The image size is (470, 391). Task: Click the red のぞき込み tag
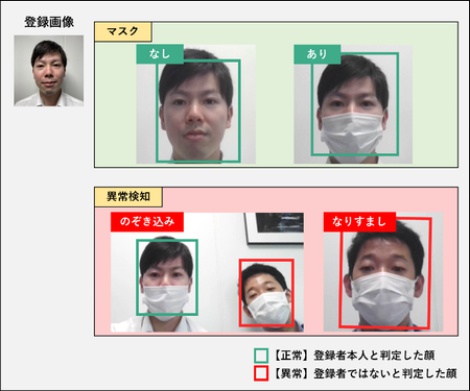pyautogui.click(x=147, y=222)
